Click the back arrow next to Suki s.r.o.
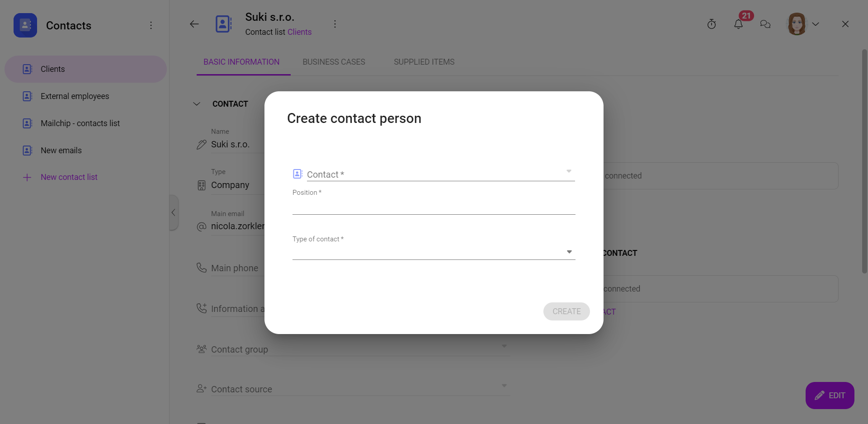The width and height of the screenshot is (868, 424). pos(194,24)
